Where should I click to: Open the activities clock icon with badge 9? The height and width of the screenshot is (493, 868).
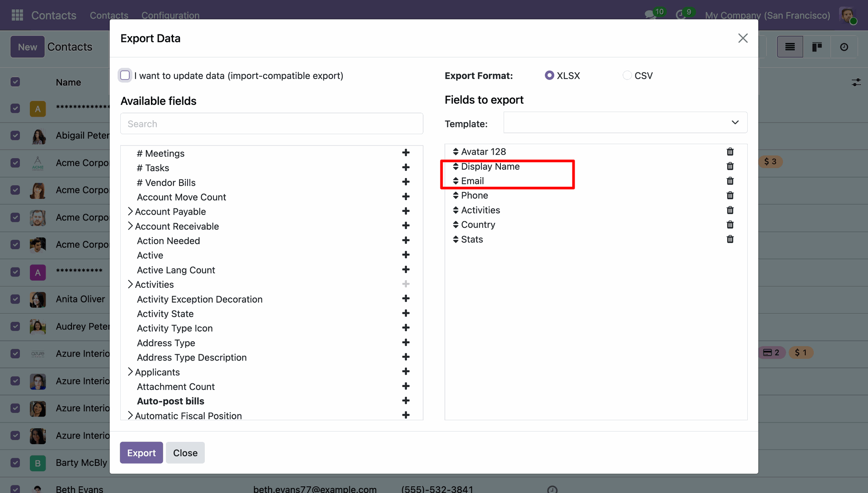[680, 15]
